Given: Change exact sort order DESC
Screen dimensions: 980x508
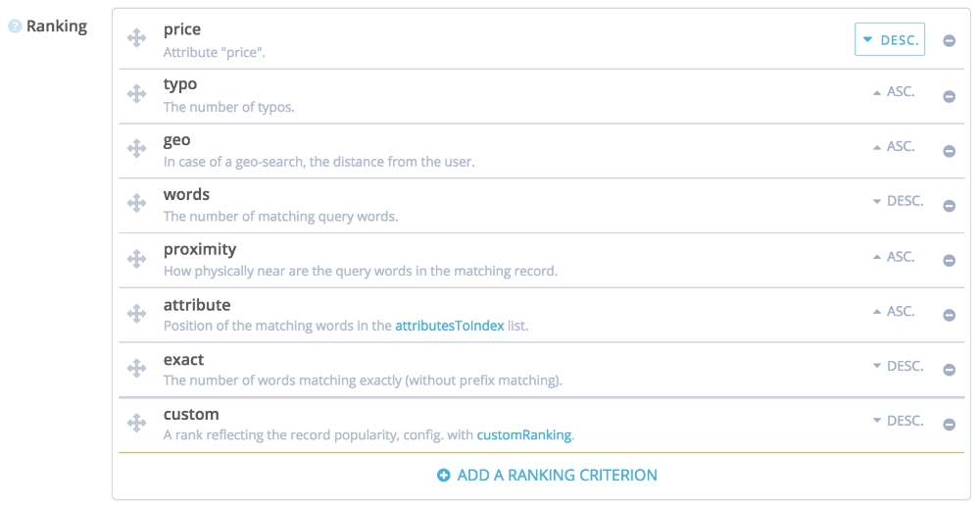Looking at the screenshot, I should point(898,366).
